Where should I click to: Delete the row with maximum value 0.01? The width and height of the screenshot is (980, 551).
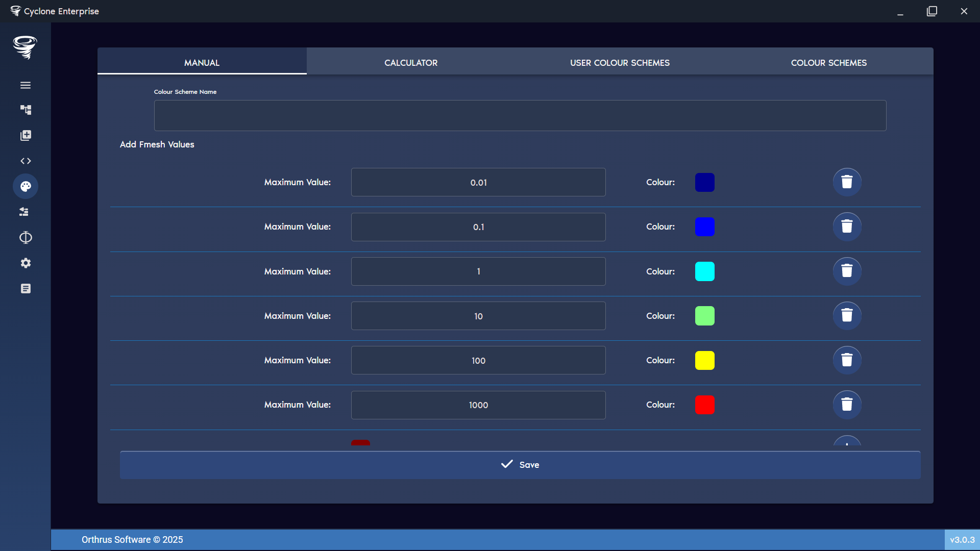point(846,182)
